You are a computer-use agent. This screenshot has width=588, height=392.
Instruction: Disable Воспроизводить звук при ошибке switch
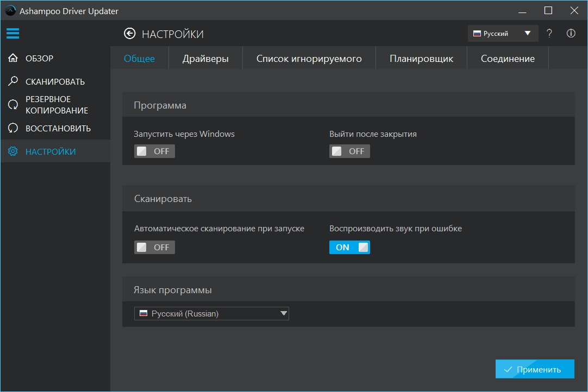click(x=349, y=248)
